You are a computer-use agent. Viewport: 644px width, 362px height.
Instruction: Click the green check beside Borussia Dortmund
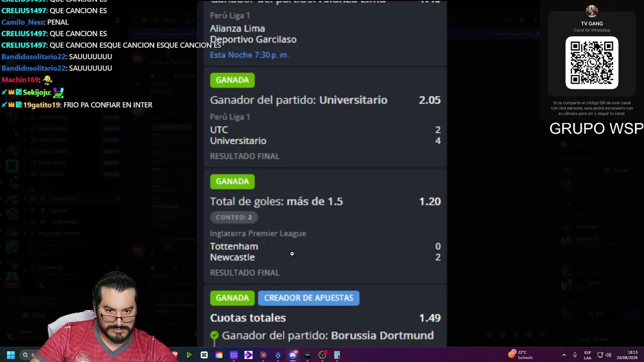coord(214,335)
